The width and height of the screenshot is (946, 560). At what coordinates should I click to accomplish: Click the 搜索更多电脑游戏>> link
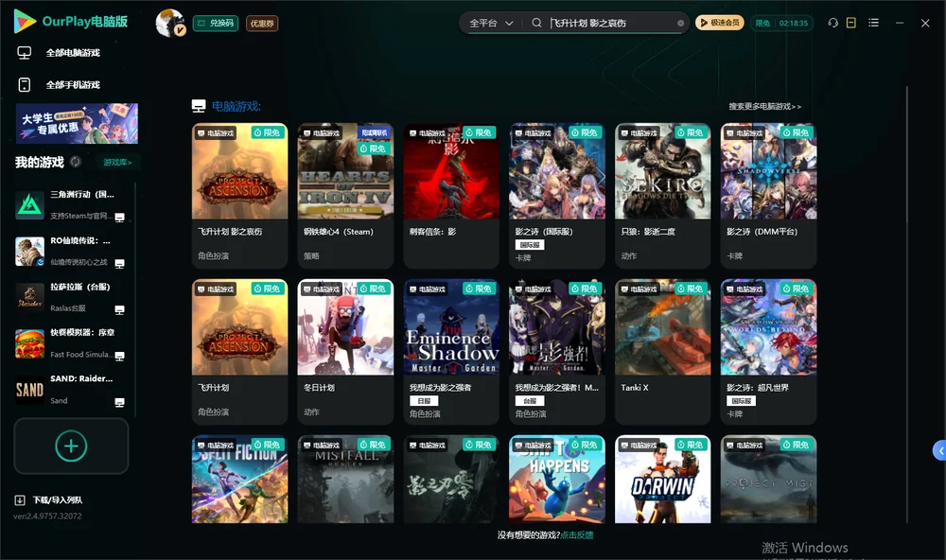click(764, 106)
